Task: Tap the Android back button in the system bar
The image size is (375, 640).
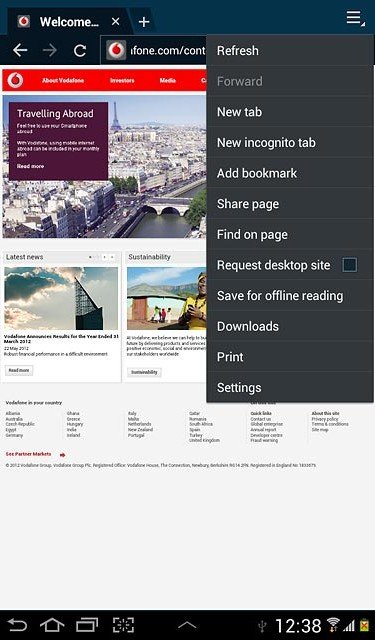Action: pos(17,625)
